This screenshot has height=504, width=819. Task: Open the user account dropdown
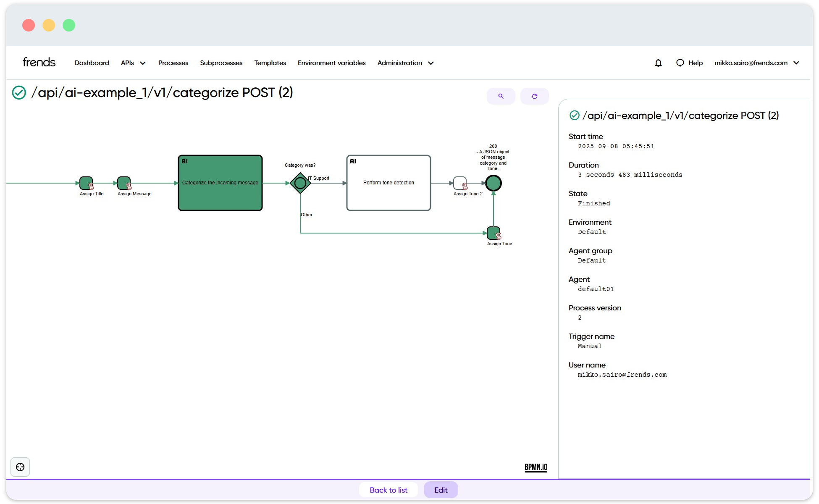pyautogui.click(x=756, y=63)
